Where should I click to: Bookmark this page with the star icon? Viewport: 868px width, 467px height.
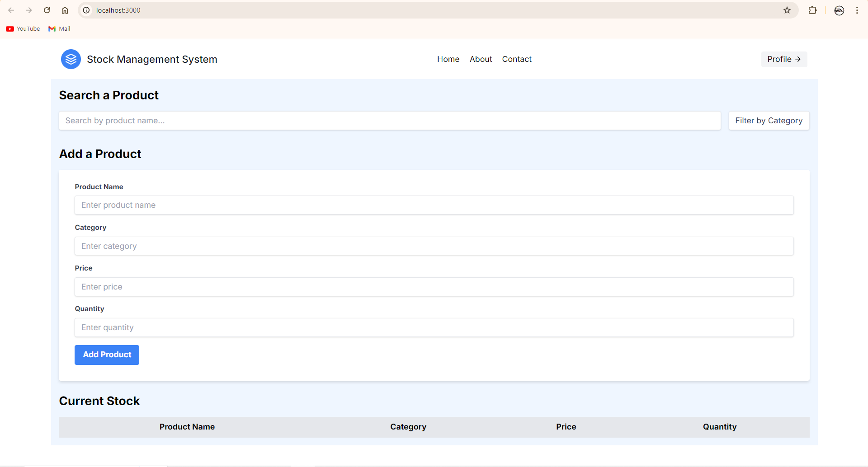pos(787,10)
